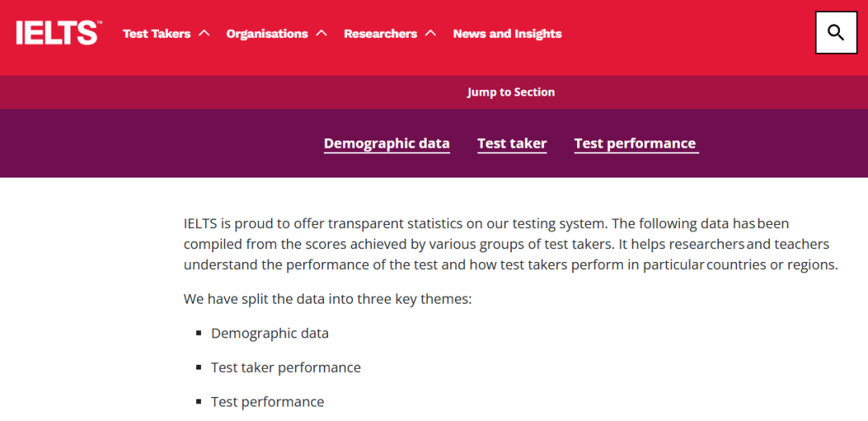Click the square bullet before Demographic data
Screen dimensions: 868x421
[x=199, y=333]
